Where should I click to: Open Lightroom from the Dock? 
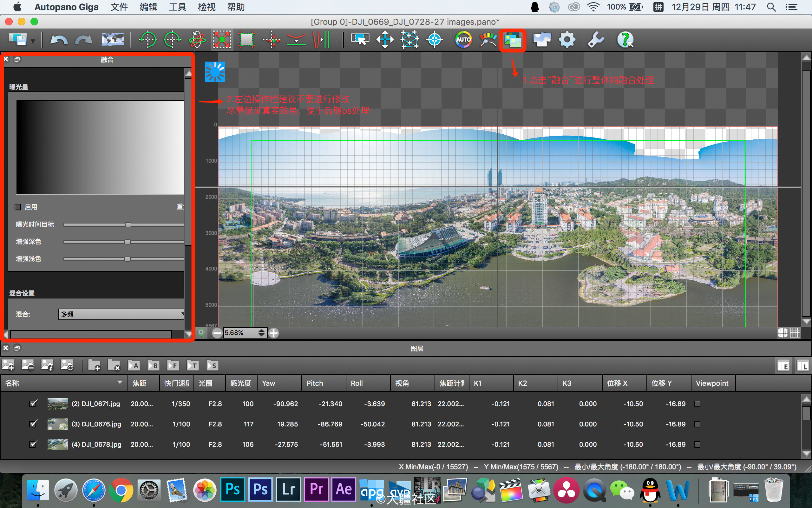tap(289, 489)
